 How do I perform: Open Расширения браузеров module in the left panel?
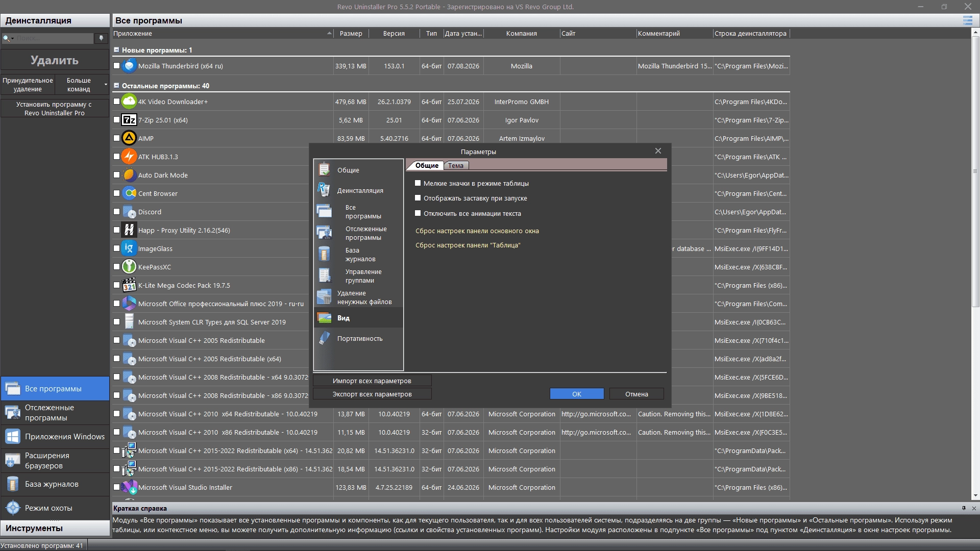(55, 460)
